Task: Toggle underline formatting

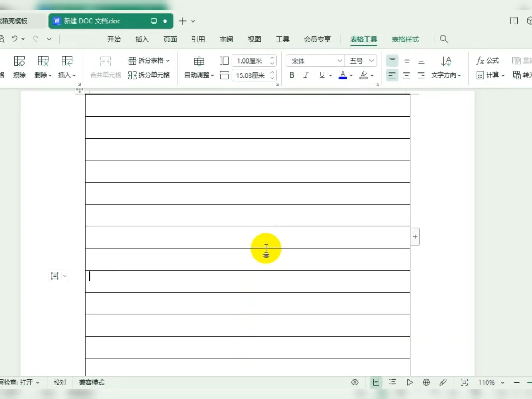Action: 322,75
